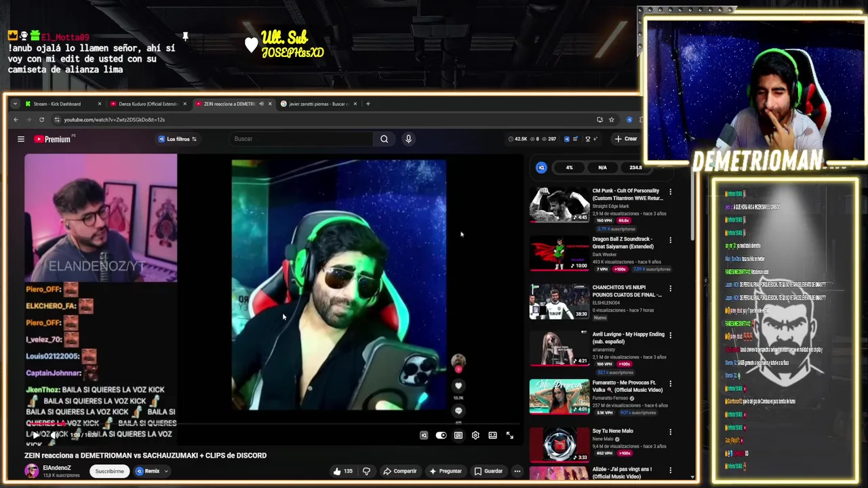This screenshot has width=868, height=488.
Task: Open the ElAndenoZ channel name link
Action: (x=57, y=468)
